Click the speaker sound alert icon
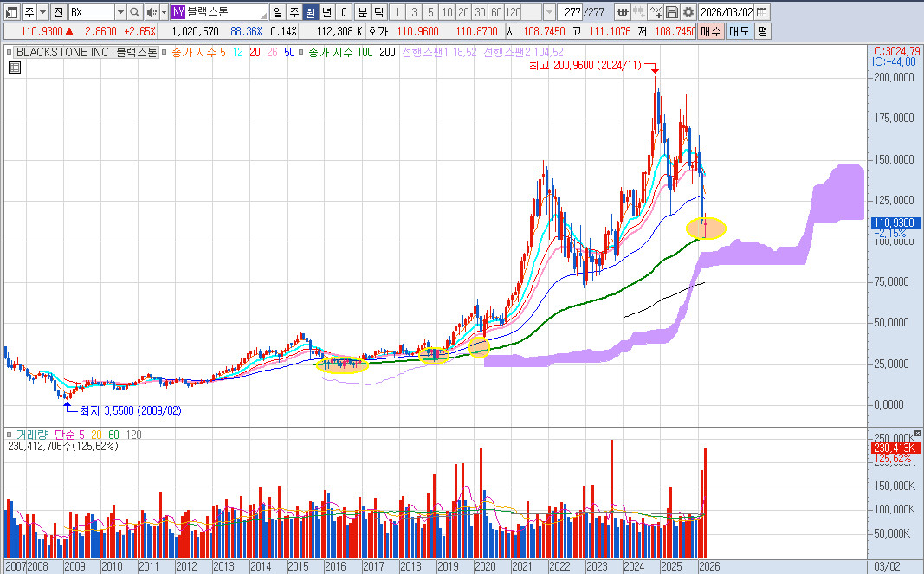 tap(152, 12)
